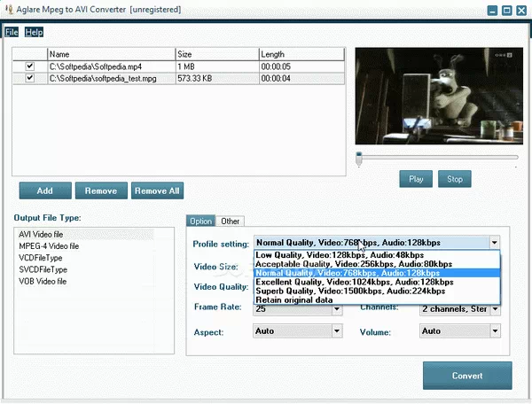
Task: Click the Length column header
Action: click(x=301, y=54)
